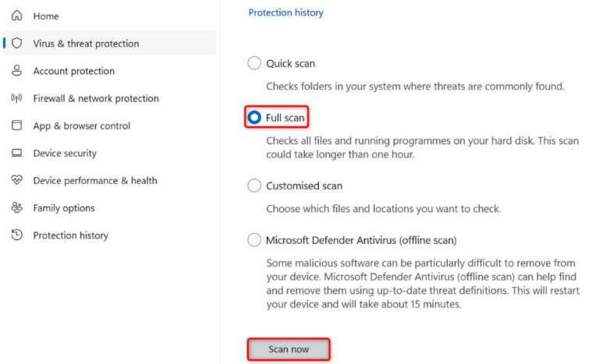This screenshot has height=364, width=599.
Task: Click the Account protection person icon
Action: click(16, 71)
